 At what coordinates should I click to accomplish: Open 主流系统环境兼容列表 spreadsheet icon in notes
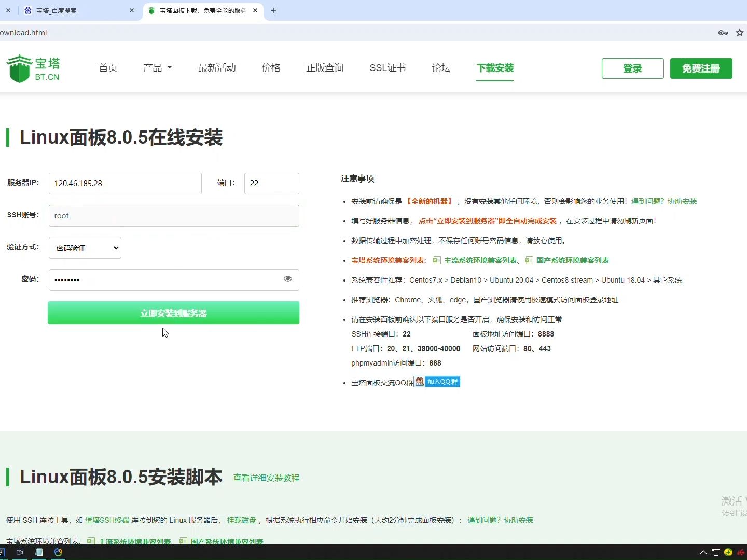point(437,260)
